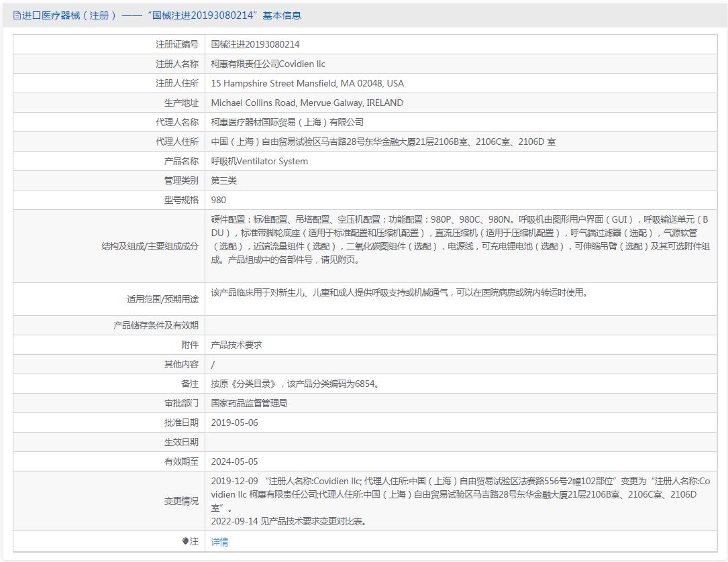
Task: Click the 附件 label
Action: tap(190, 345)
